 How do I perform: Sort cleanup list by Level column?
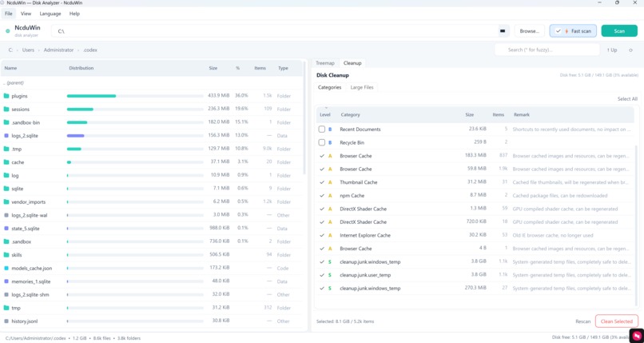point(325,114)
